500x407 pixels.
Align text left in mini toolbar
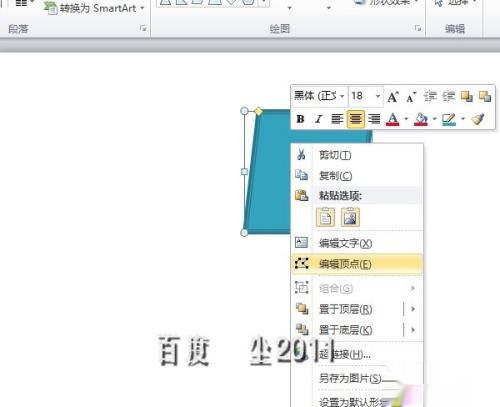click(337, 119)
